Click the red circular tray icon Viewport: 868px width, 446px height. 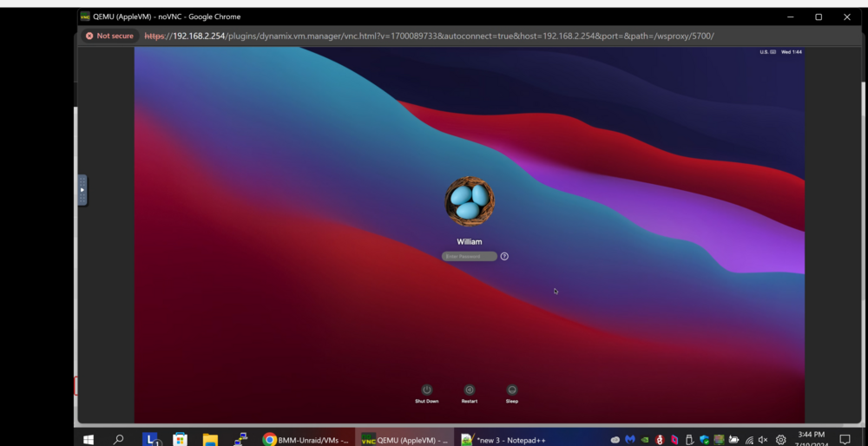(660, 440)
